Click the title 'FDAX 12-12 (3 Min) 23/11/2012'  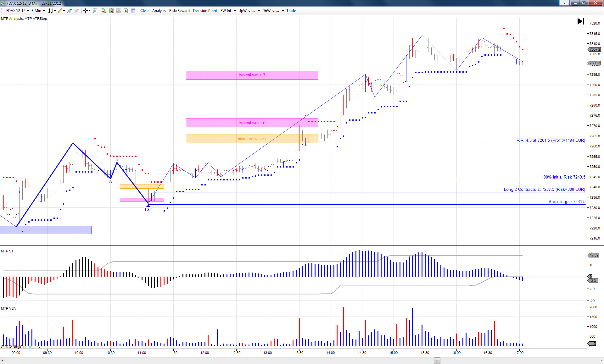click(34, 3)
